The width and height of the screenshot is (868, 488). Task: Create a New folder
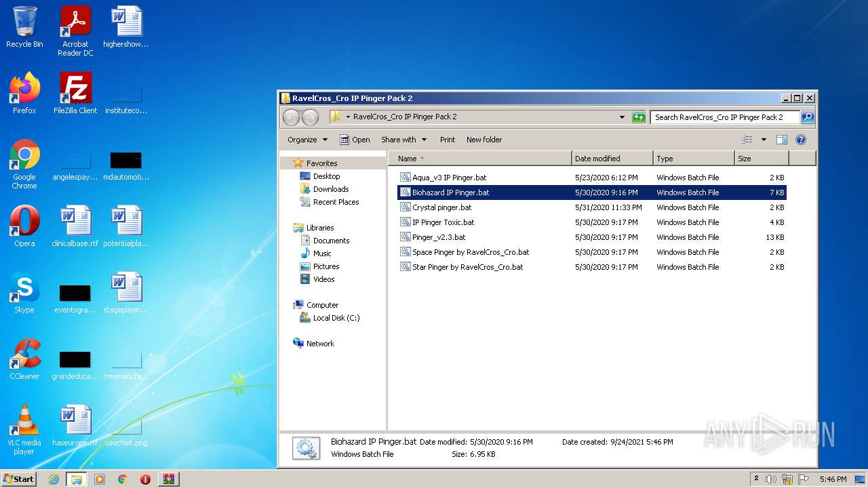[x=484, y=140]
